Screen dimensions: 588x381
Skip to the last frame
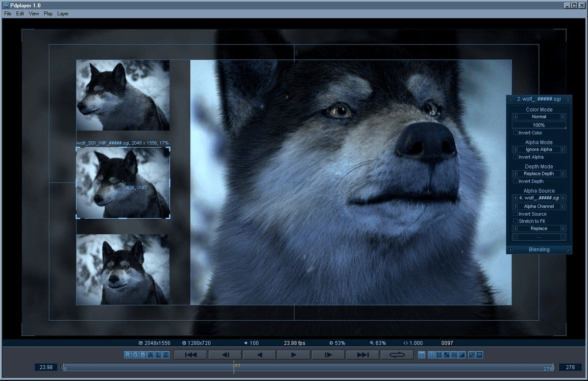pos(363,355)
